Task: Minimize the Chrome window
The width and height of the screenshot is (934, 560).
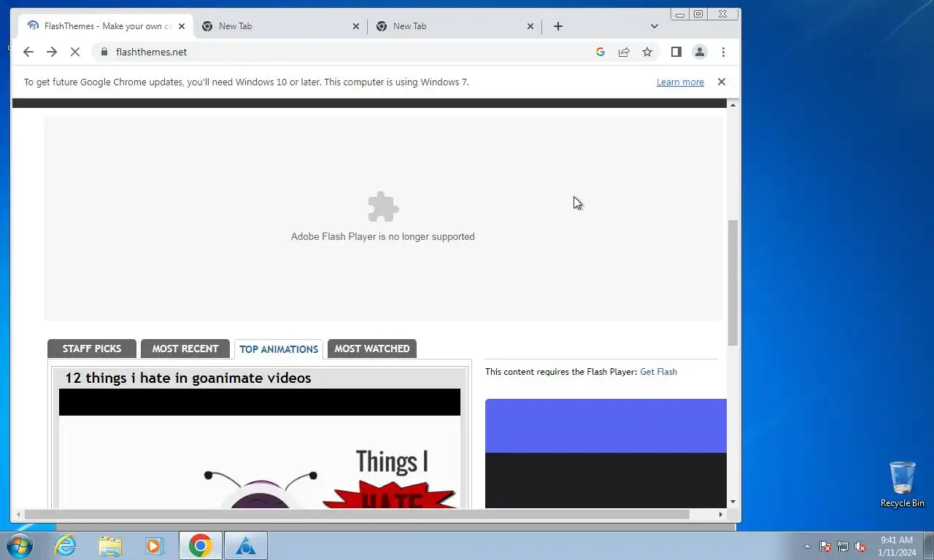Action: [x=680, y=14]
